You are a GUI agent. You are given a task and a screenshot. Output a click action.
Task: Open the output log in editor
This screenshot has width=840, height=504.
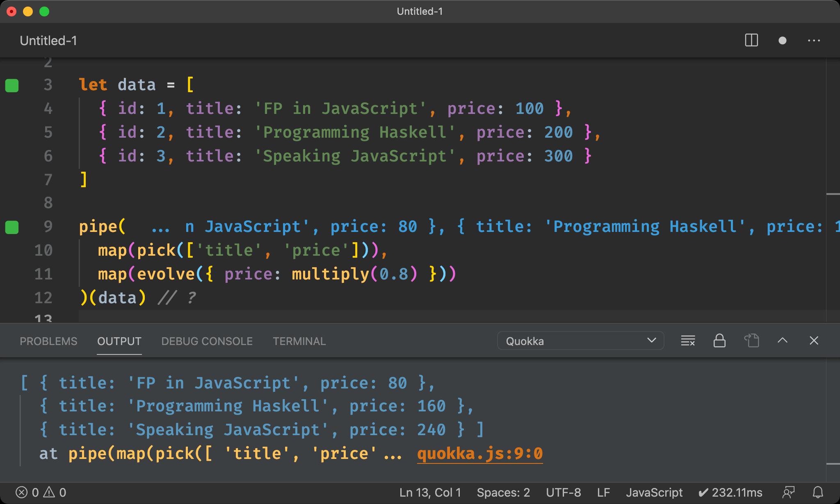tap(751, 341)
